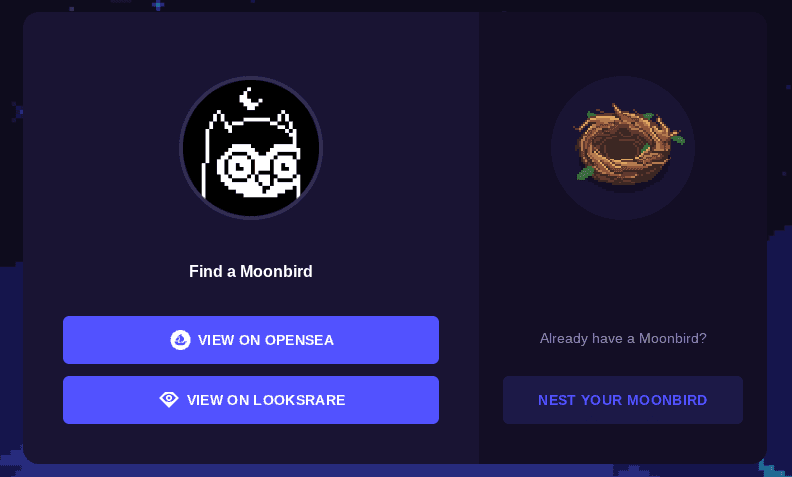Click the "OPENSEA" word in the first button
Viewport: 792px width, 477px height.
[x=299, y=340]
